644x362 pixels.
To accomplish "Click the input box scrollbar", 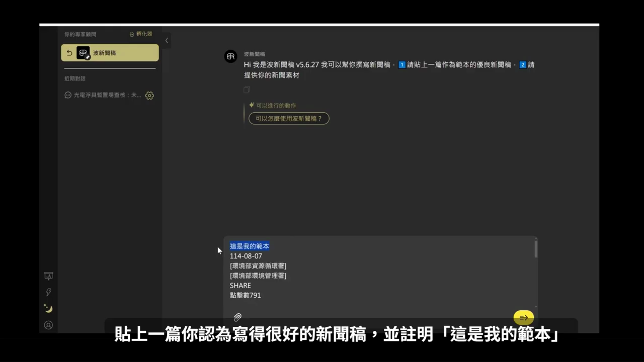I will pos(536,249).
